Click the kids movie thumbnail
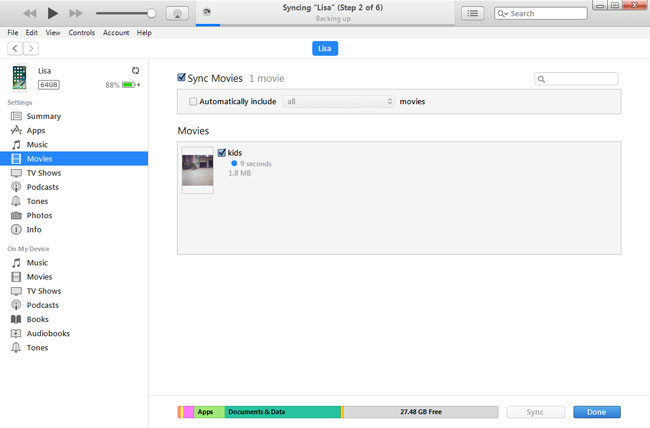The height and width of the screenshot is (428, 650). coord(198,170)
